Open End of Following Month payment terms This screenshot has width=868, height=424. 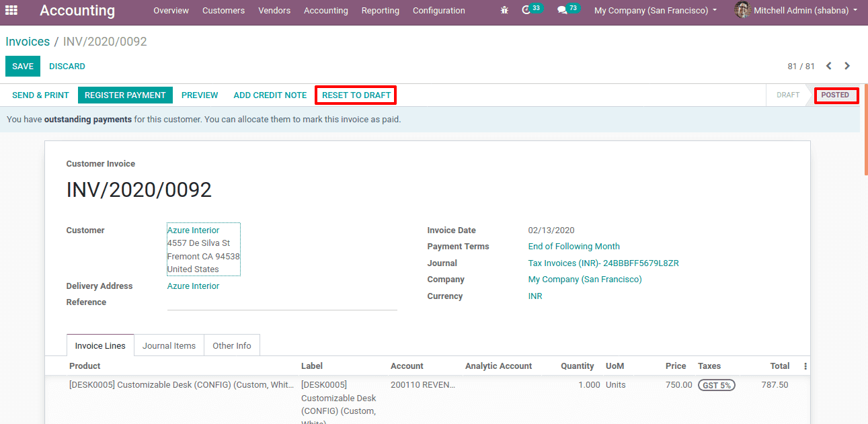[x=574, y=247]
